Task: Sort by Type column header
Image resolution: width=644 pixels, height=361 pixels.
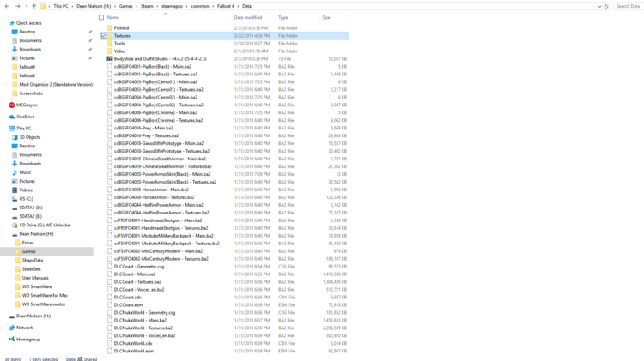Action: point(283,18)
